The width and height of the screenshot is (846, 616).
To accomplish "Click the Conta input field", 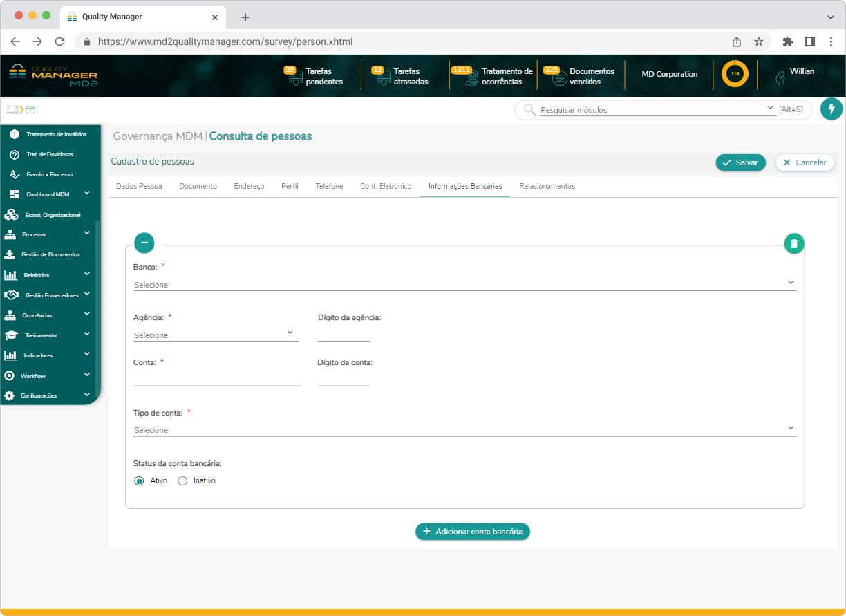I will (x=216, y=378).
